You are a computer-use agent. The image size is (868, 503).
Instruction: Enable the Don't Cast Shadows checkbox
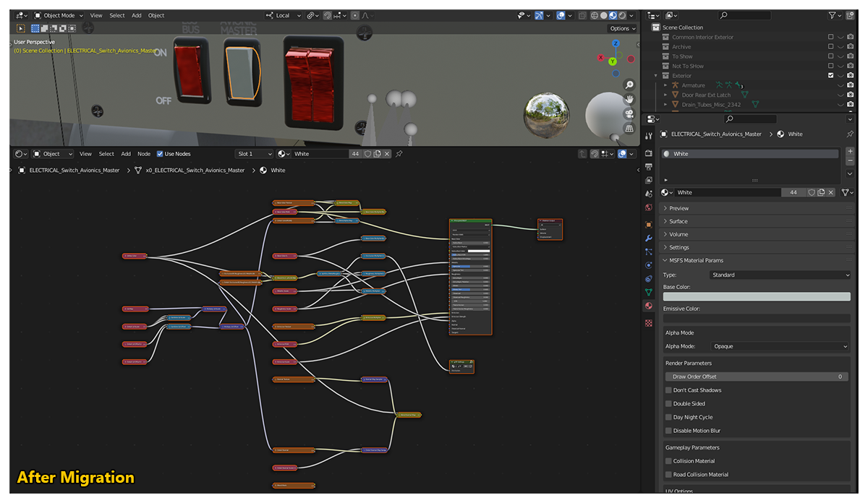668,390
